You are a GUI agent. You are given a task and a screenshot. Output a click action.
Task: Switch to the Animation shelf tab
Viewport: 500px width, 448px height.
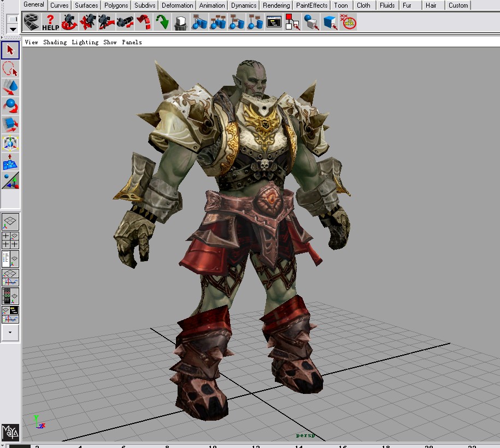click(212, 5)
